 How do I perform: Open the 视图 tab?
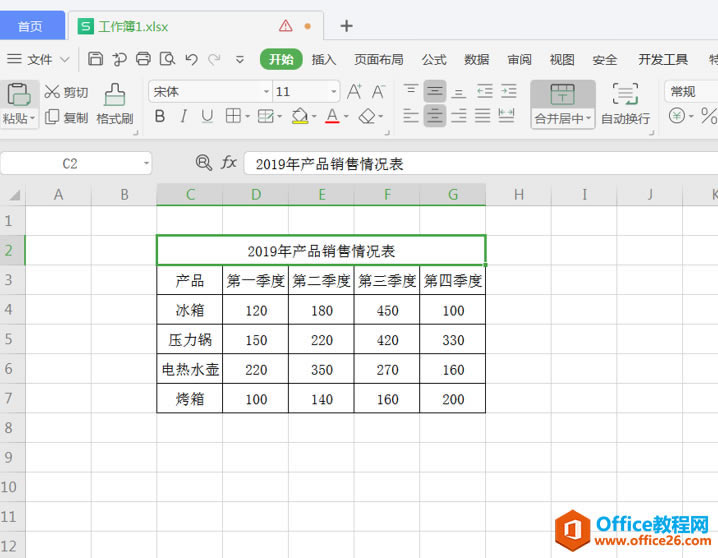562,60
